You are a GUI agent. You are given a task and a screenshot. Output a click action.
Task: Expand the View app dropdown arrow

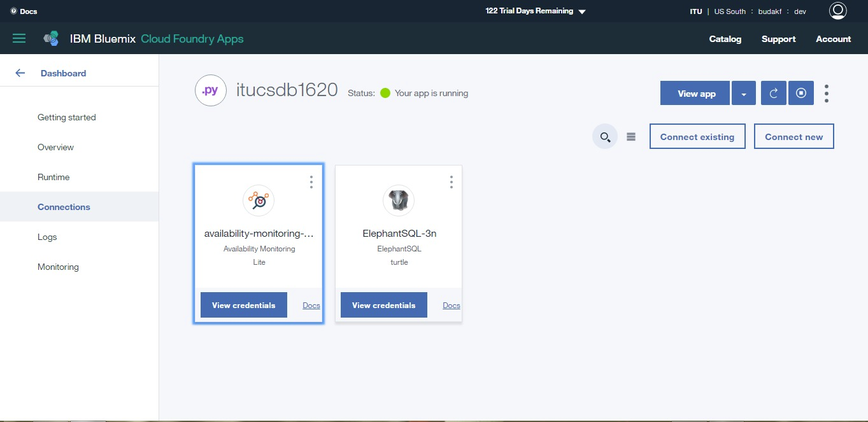744,93
